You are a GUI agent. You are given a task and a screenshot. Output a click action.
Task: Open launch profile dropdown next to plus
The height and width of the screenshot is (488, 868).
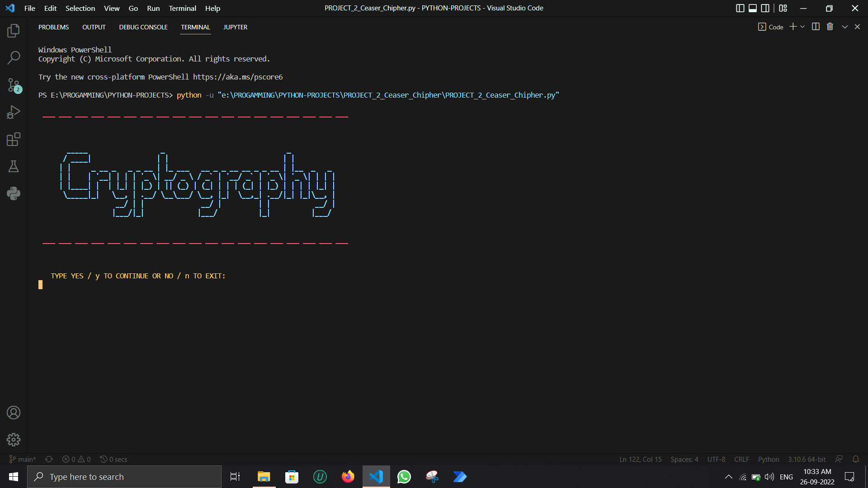click(x=803, y=27)
